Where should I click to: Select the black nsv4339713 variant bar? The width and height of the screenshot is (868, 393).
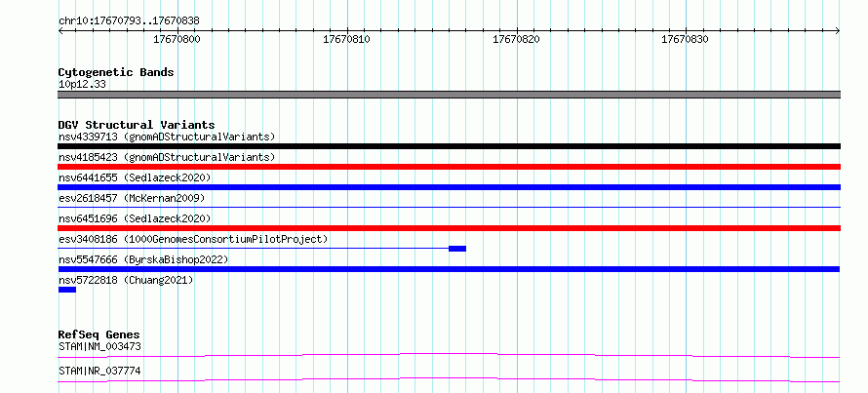[449, 146]
